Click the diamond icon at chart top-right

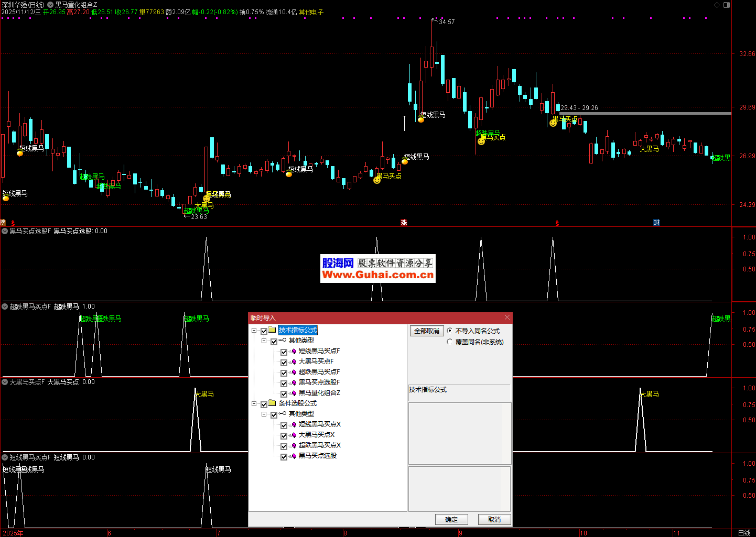click(x=717, y=5)
